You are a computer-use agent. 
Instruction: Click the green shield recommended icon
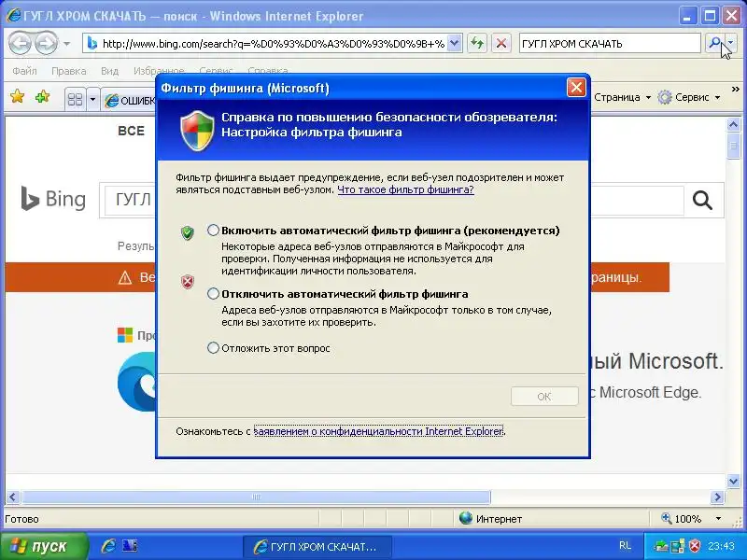188,232
